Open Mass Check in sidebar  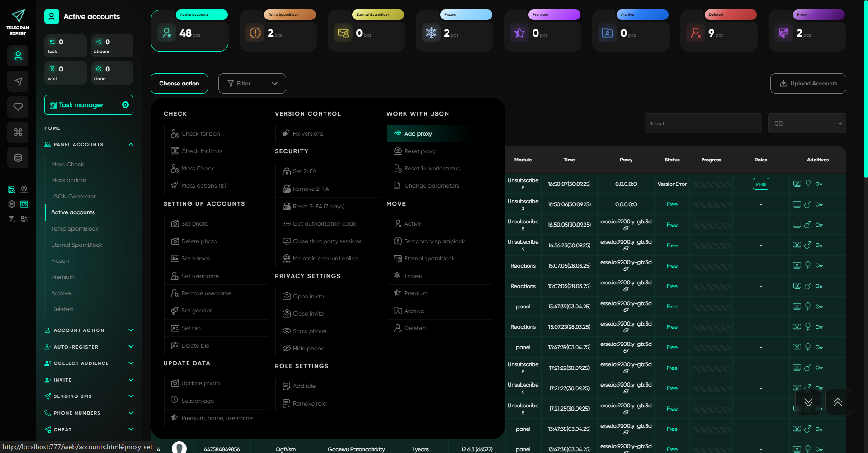pyautogui.click(x=67, y=165)
